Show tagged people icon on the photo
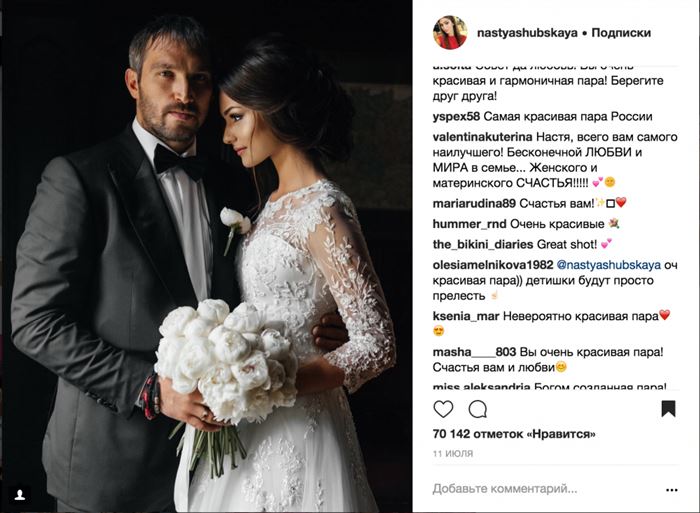The image size is (700, 513). tap(20, 495)
